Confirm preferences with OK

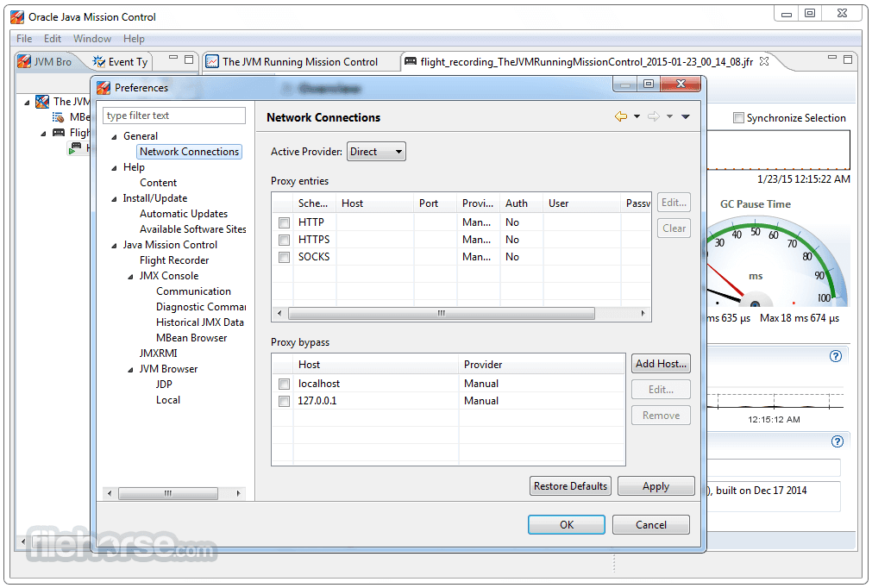[x=566, y=525]
